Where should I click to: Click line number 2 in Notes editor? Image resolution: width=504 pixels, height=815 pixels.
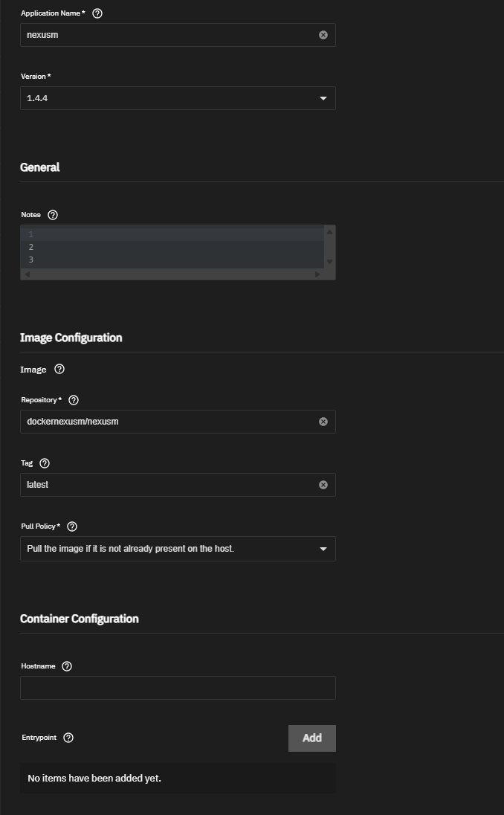[31, 247]
